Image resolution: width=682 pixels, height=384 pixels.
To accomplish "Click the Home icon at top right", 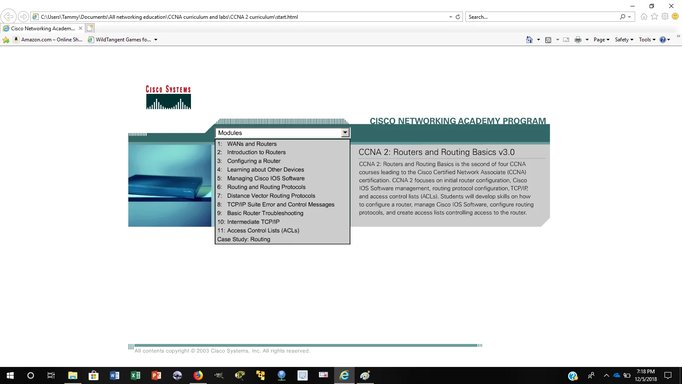I will (x=644, y=17).
